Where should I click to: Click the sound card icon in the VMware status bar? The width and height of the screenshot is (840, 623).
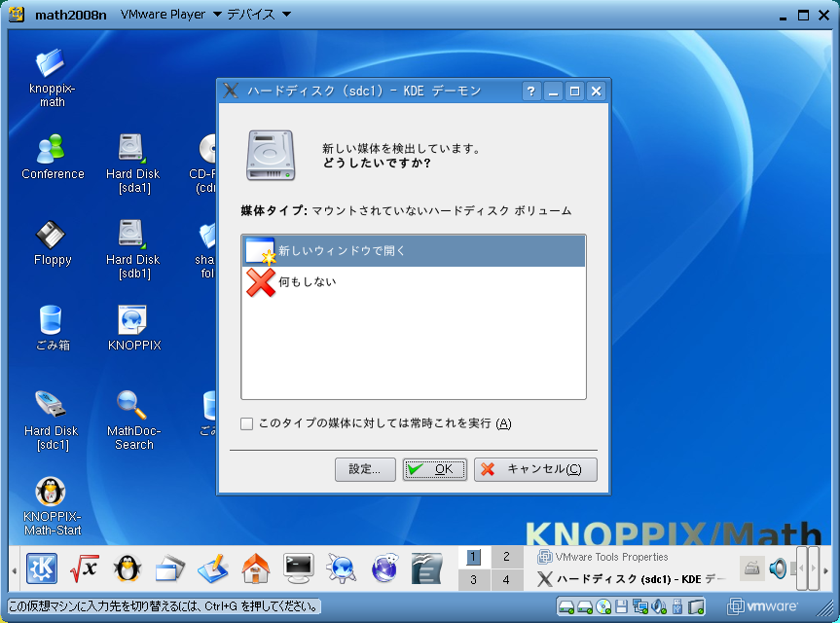659,606
